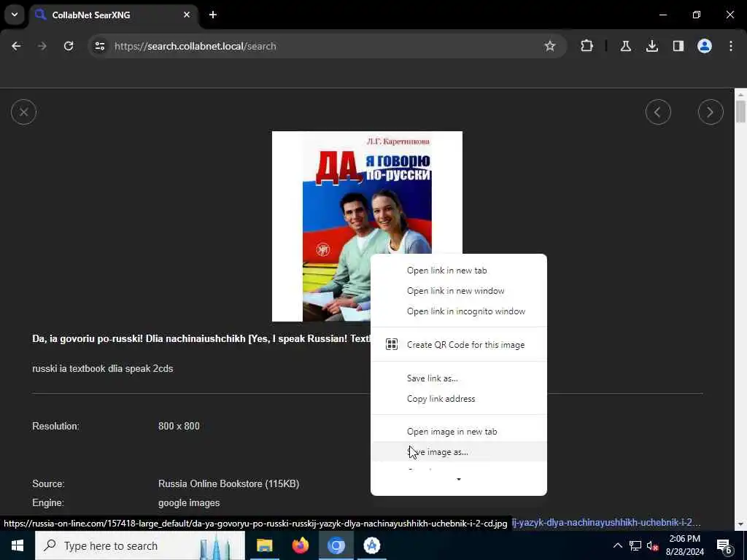Go to previous image result
This screenshot has height=560, width=747.
pos(658,112)
